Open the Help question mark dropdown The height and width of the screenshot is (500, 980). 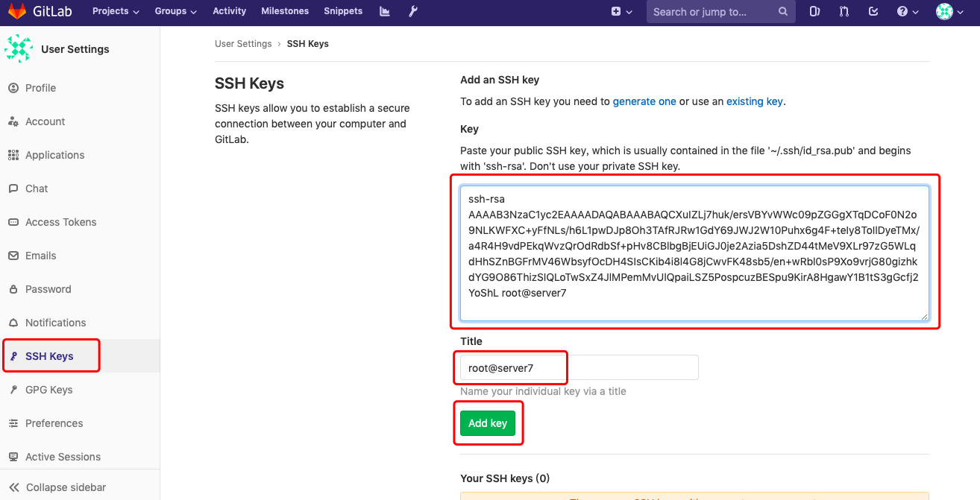point(906,11)
